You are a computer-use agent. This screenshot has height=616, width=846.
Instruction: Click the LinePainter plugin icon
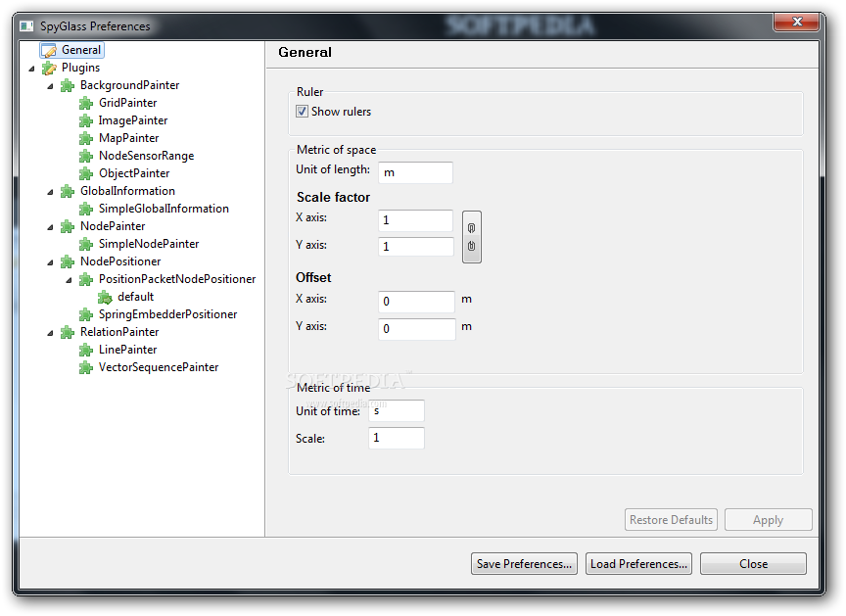click(x=86, y=350)
